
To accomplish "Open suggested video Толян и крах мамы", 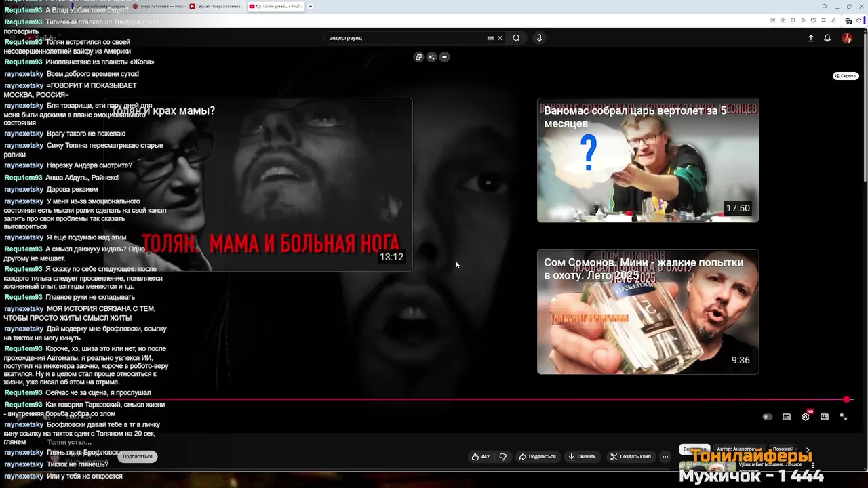I will click(258, 184).
